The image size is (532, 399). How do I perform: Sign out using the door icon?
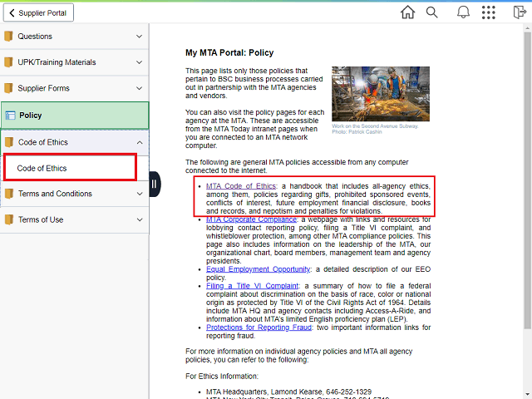click(520, 12)
